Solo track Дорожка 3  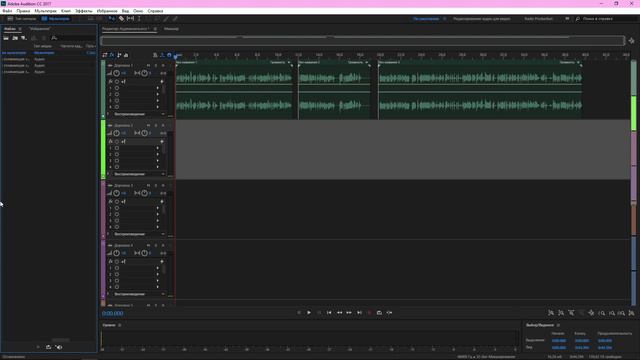pyautogui.click(x=156, y=185)
